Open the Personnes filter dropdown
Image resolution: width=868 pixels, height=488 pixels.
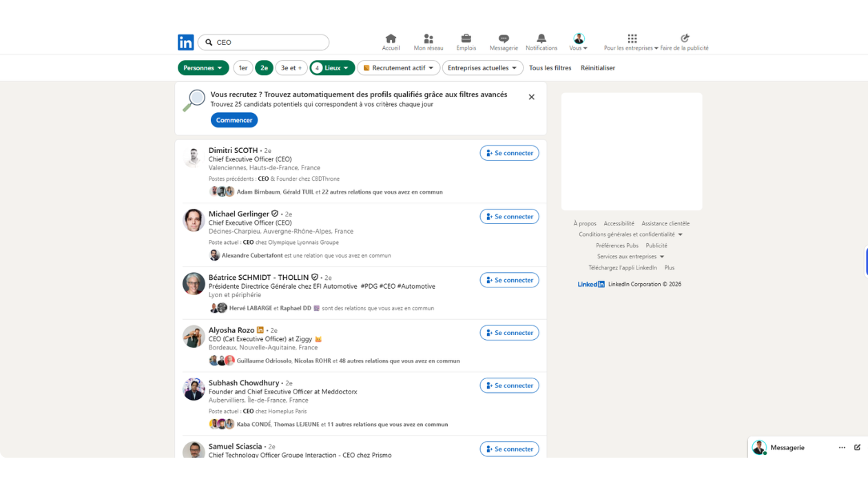pos(203,68)
